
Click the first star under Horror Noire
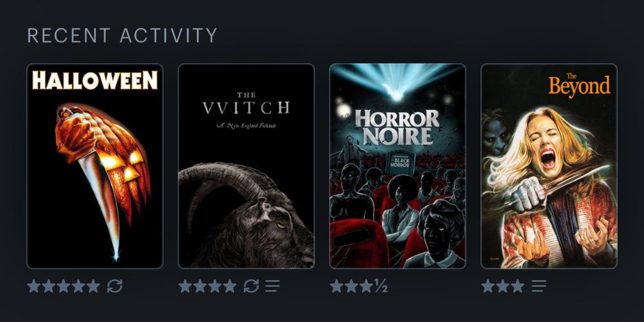(x=336, y=286)
